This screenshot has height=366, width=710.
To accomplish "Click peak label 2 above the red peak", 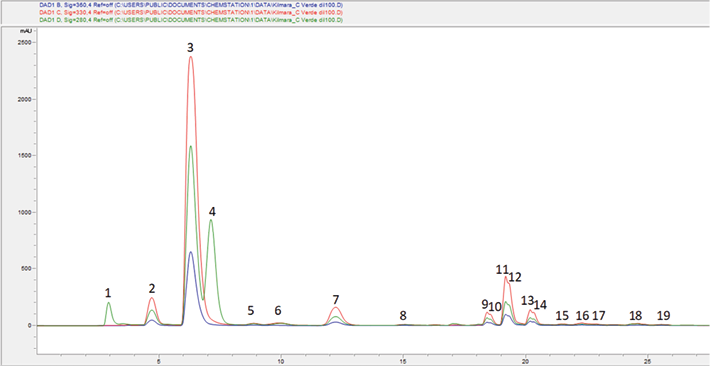I will [x=152, y=288].
